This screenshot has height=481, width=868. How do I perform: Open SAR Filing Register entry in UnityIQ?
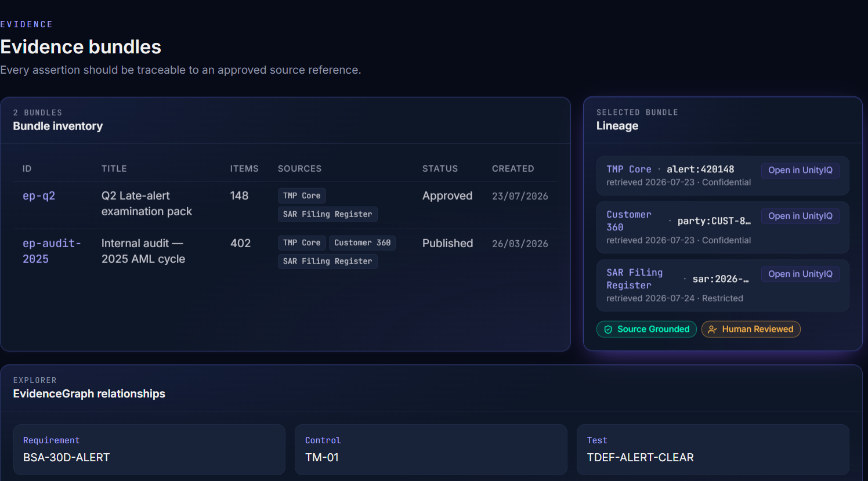[800, 274]
